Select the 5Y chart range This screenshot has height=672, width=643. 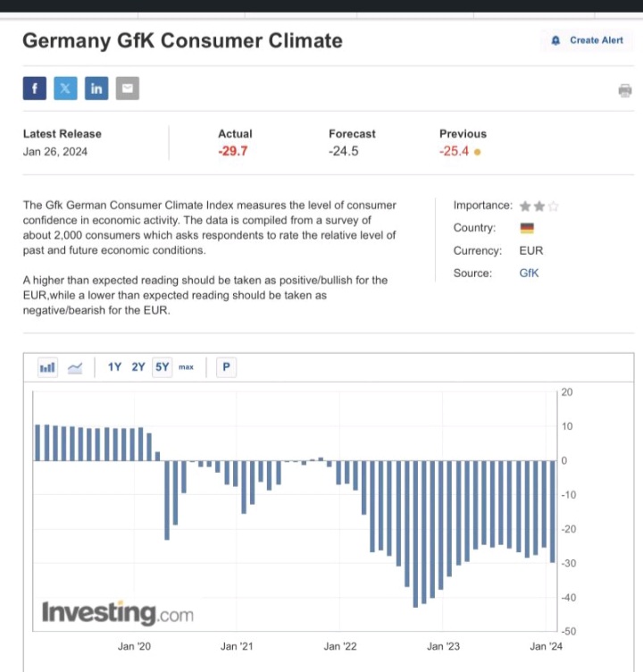(162, 367)
